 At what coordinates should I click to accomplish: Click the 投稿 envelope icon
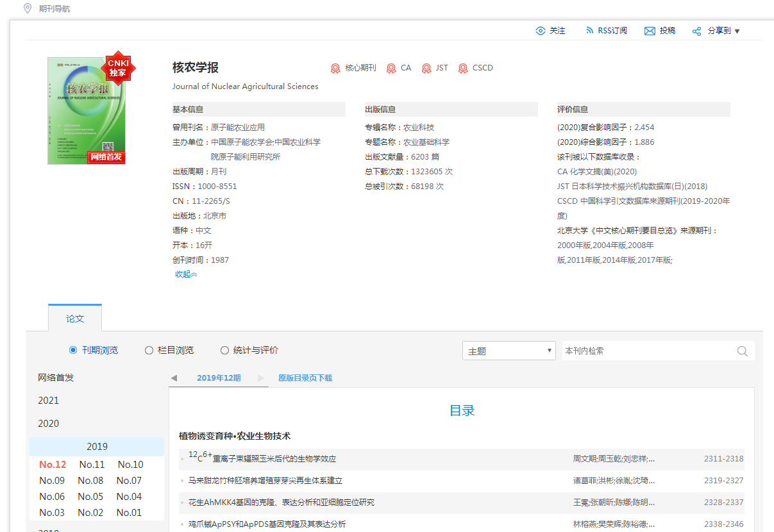click(650, 31)
